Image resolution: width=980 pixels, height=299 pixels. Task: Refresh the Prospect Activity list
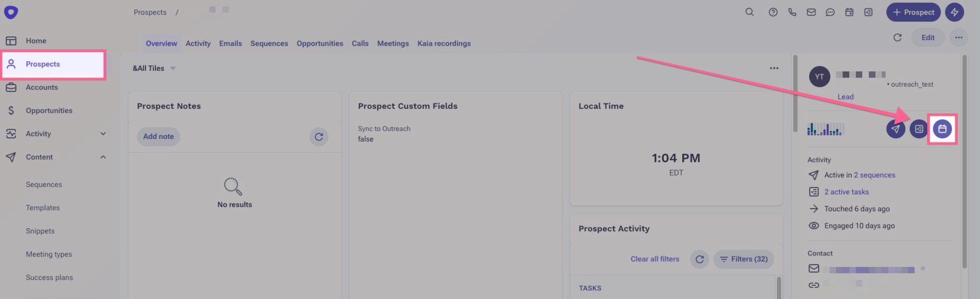(x=700, y=259)
